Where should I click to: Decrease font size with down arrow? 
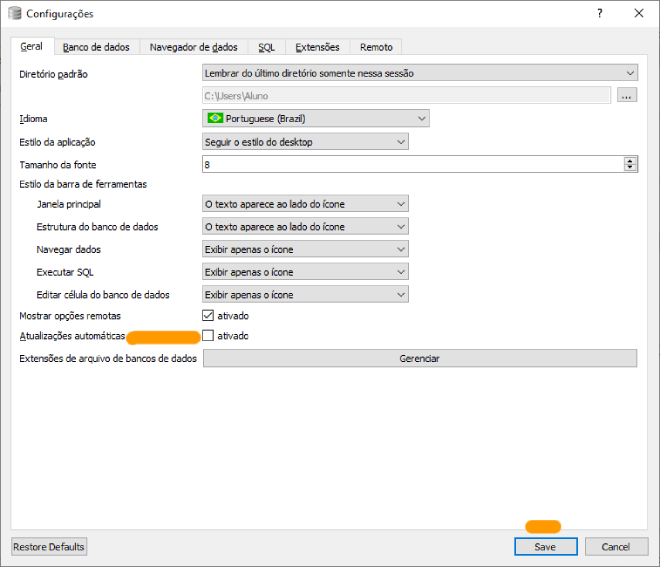pyautogui.click(x=630, y=168)
